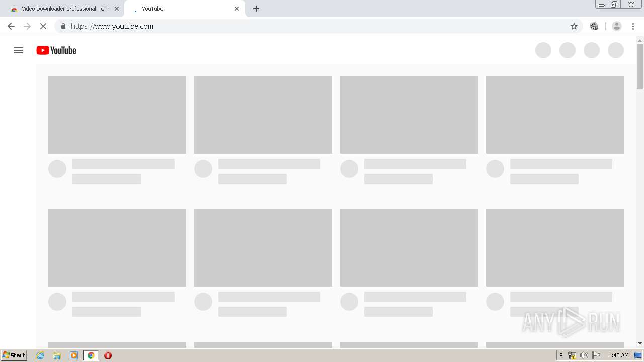The height and width of the screenshot is (362, 644).
Task: Open a new tab with the plus button
Action: pyautogui.click(x=256, y=9)
